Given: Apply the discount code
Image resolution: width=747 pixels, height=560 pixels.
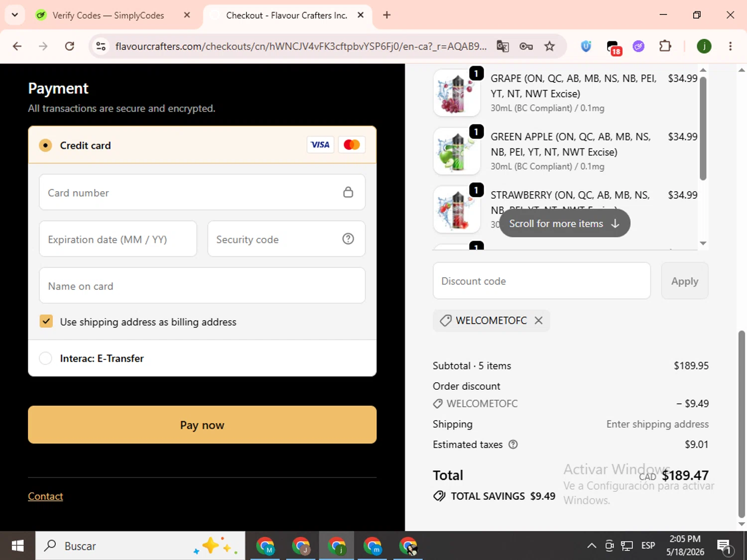Looking at the screenshot, I should [685, 281].
